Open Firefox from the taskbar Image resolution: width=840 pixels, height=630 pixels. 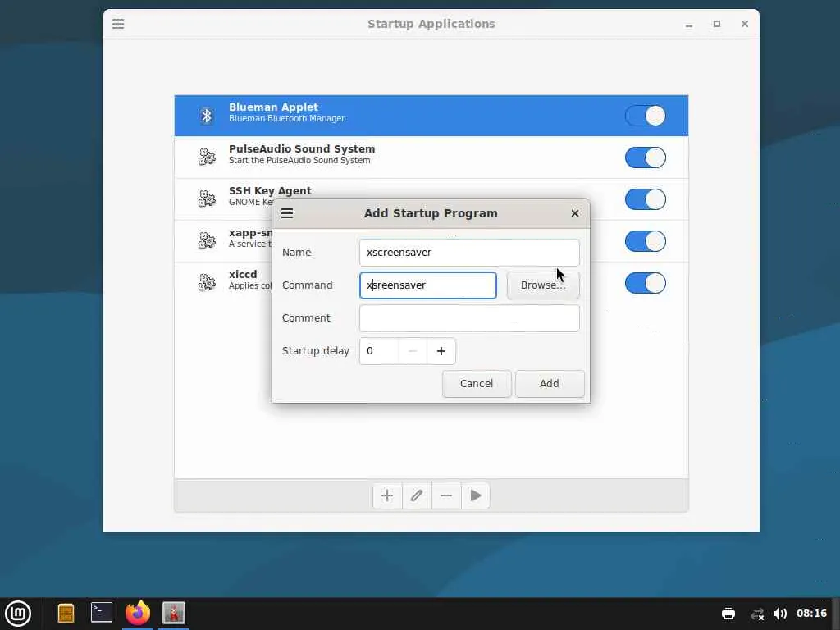click(x=138, y=613)
